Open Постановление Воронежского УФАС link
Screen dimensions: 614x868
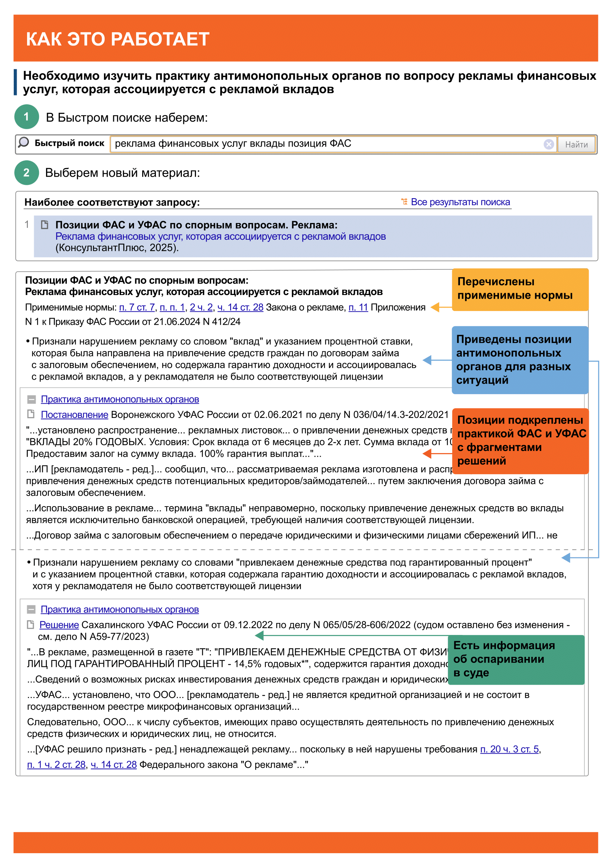click(75, 415)
